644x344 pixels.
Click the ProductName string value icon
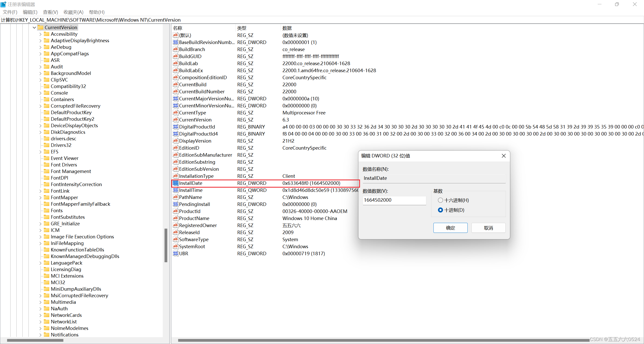175,218
